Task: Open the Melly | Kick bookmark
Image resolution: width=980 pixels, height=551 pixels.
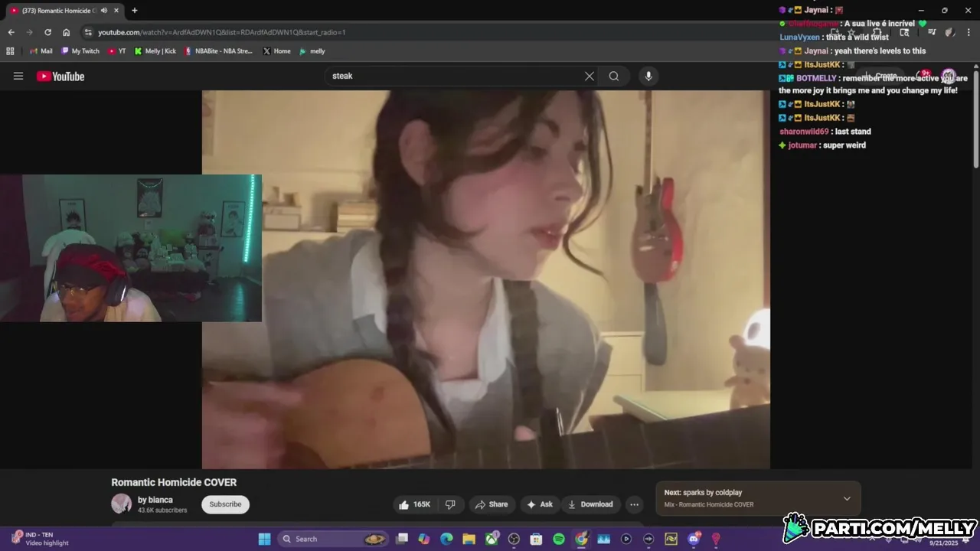Action: pyautogui.click(x=155, y=51)
